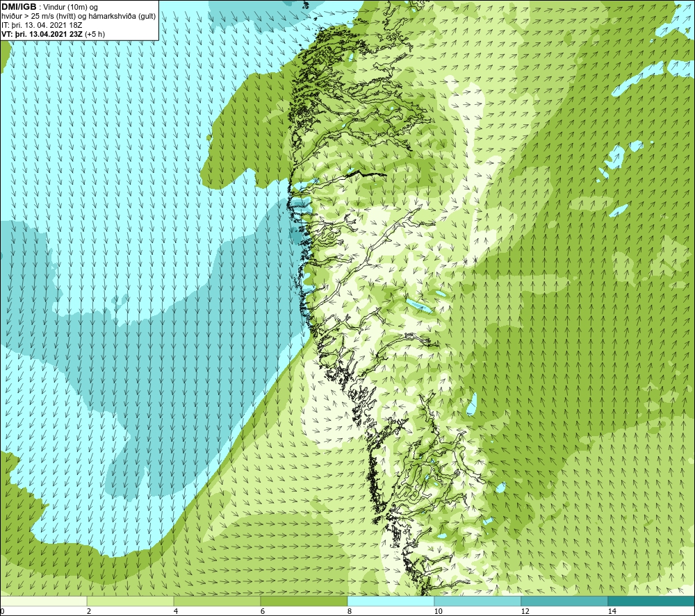Image resolution: width=695 pixels, height=616 pixels.
Task: Choose the dark teal above-14 m/s legend swatch
Action: tap(652, 601)
